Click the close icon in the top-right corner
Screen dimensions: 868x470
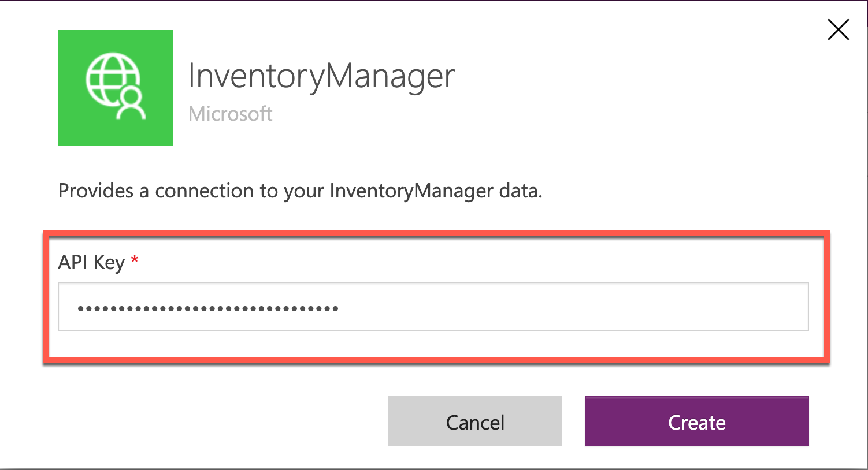pyautogui.click(x=838, y=29)
